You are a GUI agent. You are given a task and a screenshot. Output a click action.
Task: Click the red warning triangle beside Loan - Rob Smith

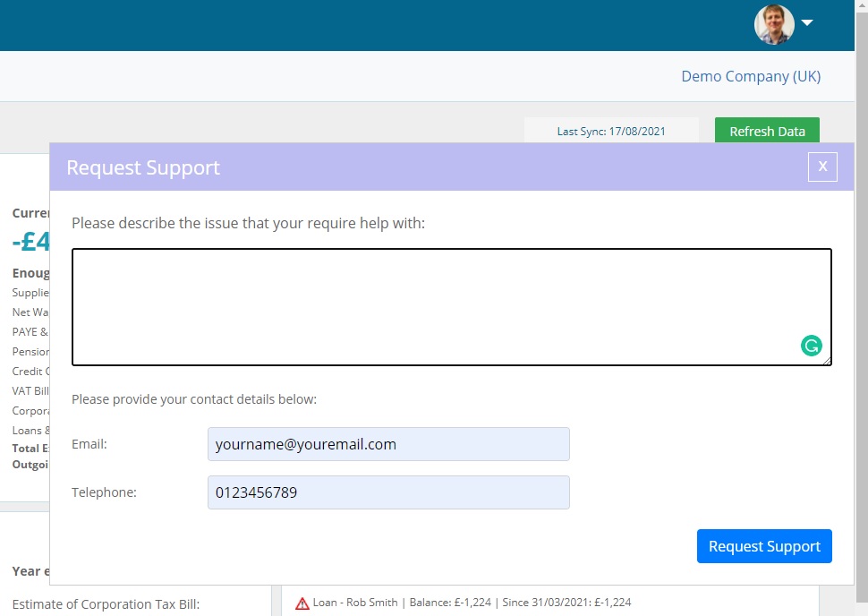[x=302, y=602]
